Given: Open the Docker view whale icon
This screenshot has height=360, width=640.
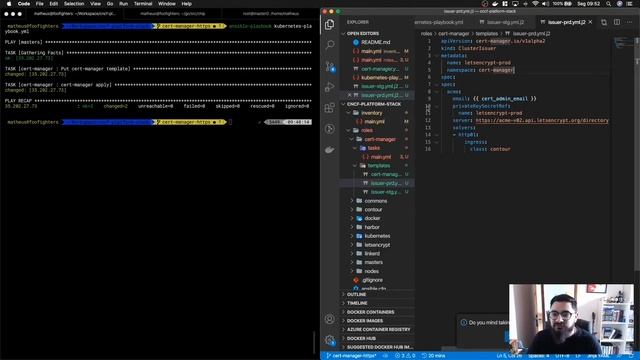Looking at the screenshot, I should [x=329, y=150].
